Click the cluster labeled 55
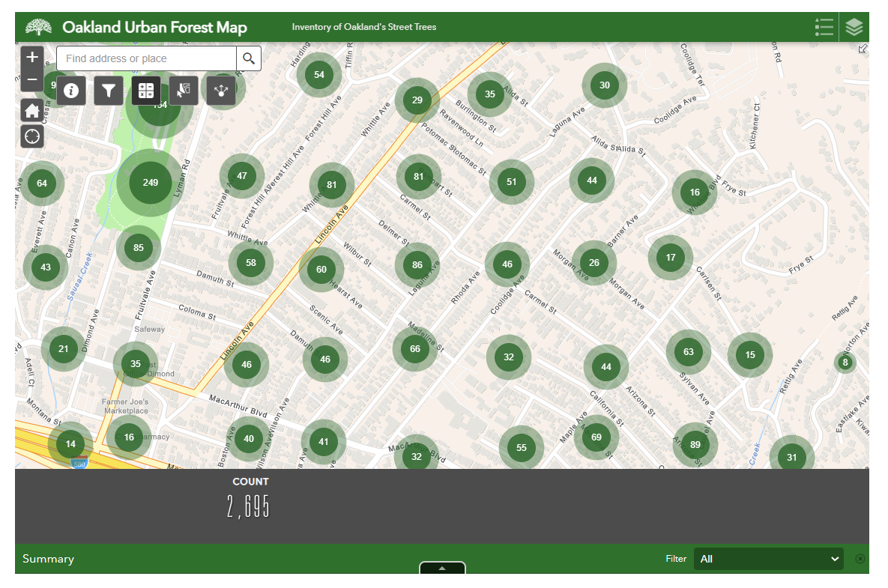This screenshot has height=588, width=888. pos(522,448)
